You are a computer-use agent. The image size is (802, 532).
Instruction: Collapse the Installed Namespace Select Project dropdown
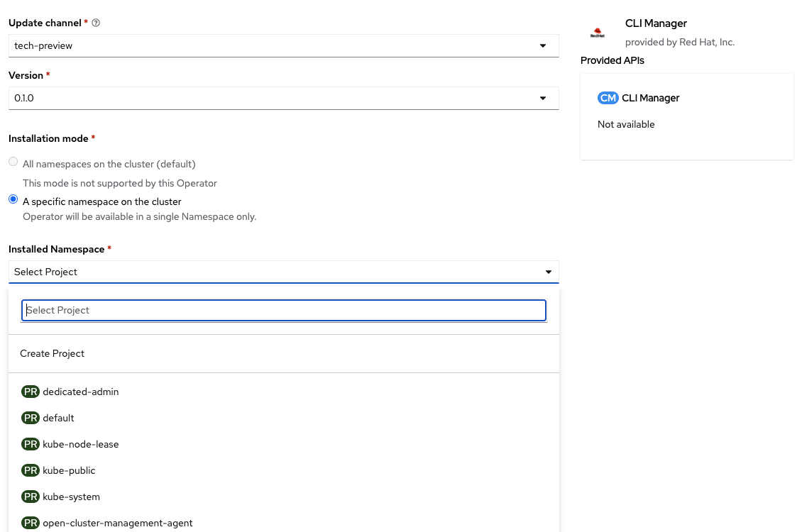(x=283, y=272)
